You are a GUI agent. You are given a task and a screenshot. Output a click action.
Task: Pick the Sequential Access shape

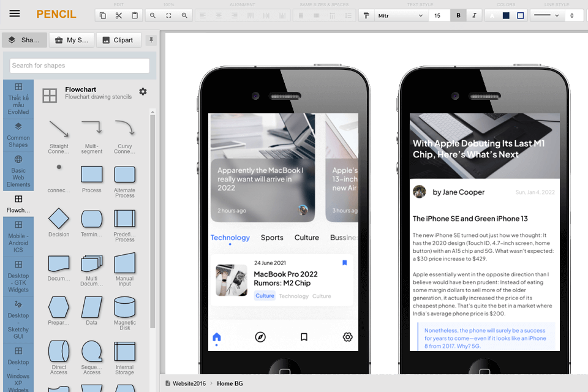(x=92, y=358)
